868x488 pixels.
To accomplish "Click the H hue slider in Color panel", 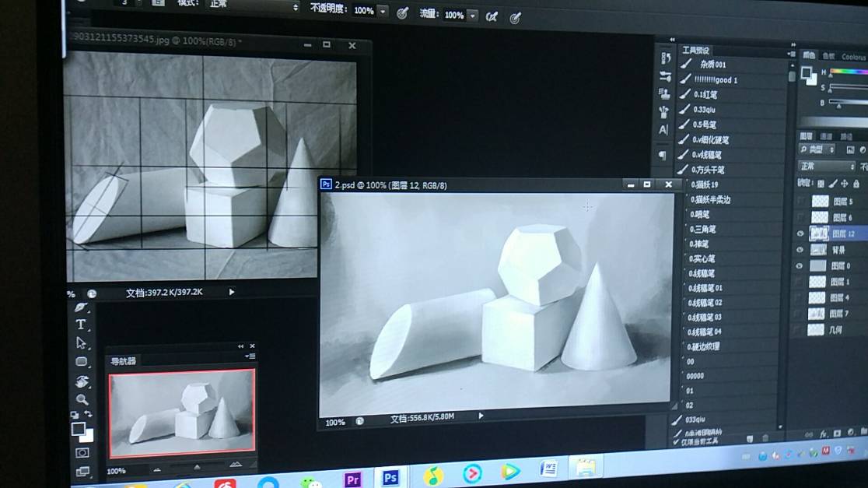I will (x=849, y=72).
